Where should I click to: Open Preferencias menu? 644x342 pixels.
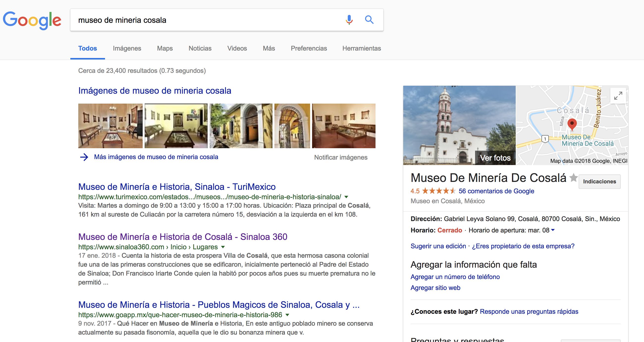pos(309,48)
